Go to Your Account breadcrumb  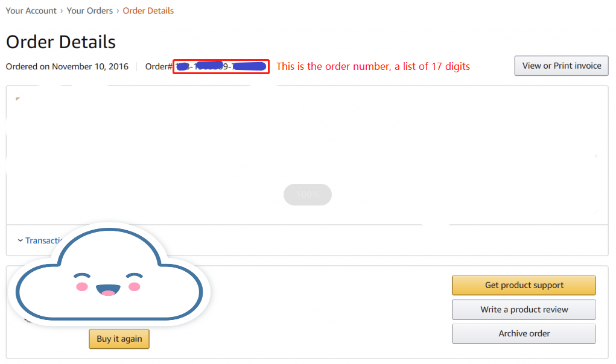pyautogui.click(x=31, y=11)
